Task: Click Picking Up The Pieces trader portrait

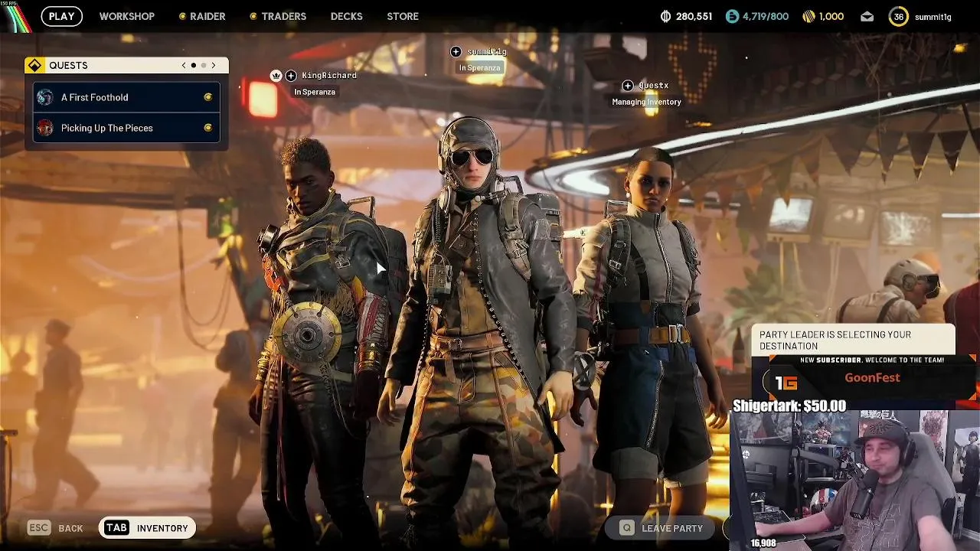Action: click(x=45, y=128)
